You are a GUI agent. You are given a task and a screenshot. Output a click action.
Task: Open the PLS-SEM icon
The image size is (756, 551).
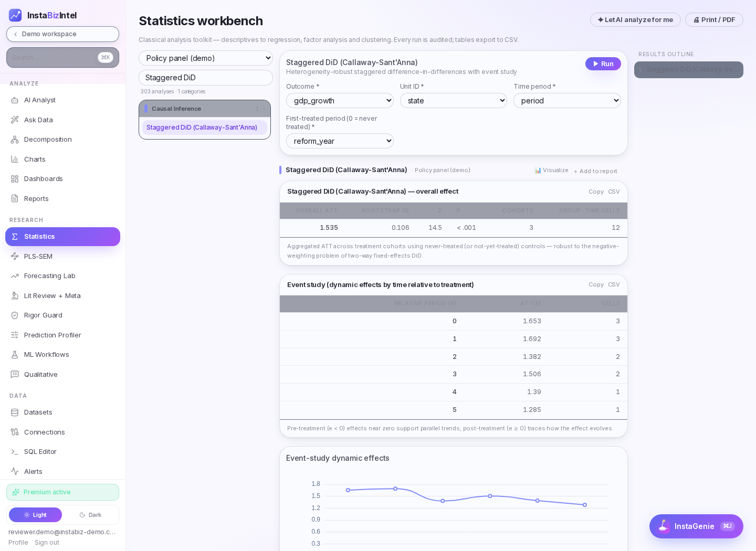tap(15, 256)
